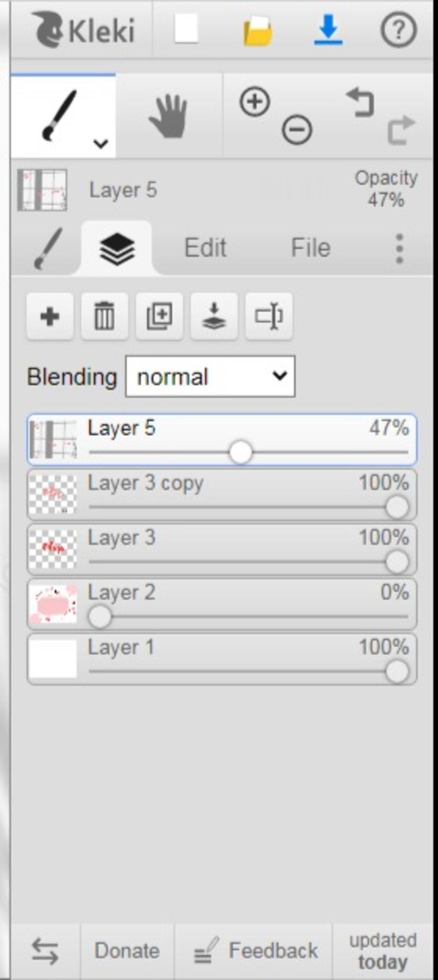This screenshot has height=980, width=438.
Task: Delete layer using trash icon
Action: point(104,317)
